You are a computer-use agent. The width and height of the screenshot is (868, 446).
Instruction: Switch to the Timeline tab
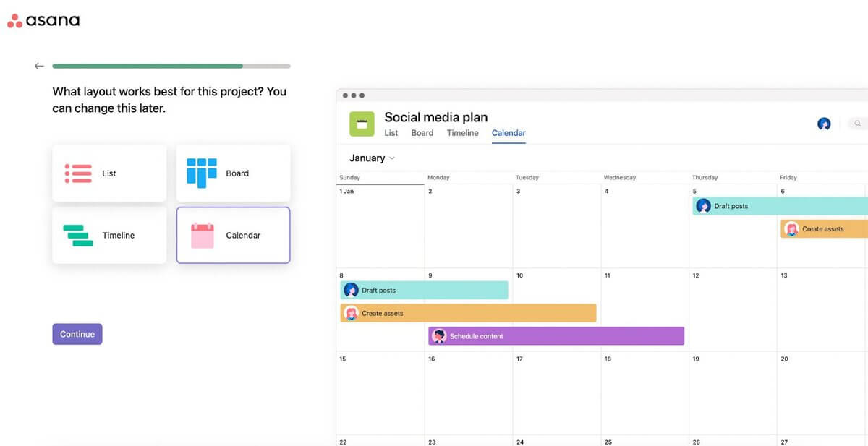tap(462, 133)
